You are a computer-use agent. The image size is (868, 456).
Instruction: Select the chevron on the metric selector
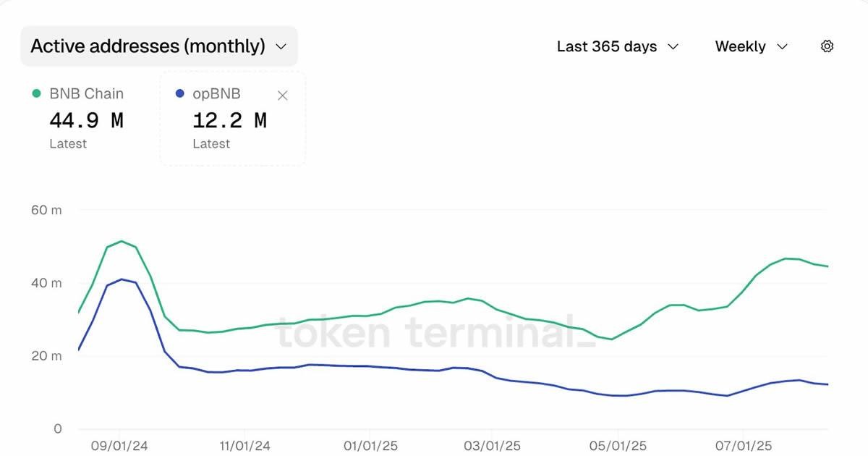pyautogui.click(x=282, y=46)
